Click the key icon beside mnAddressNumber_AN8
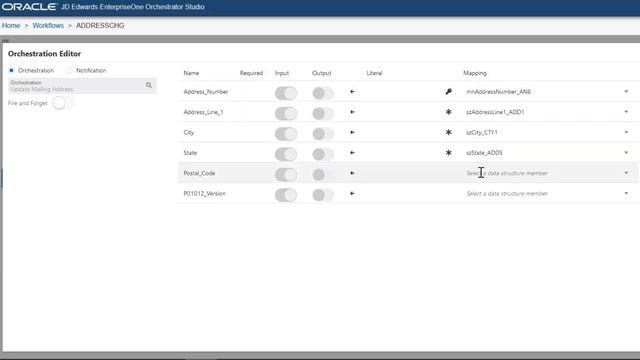This screenshot has width=640, height=360. (449, 92)
